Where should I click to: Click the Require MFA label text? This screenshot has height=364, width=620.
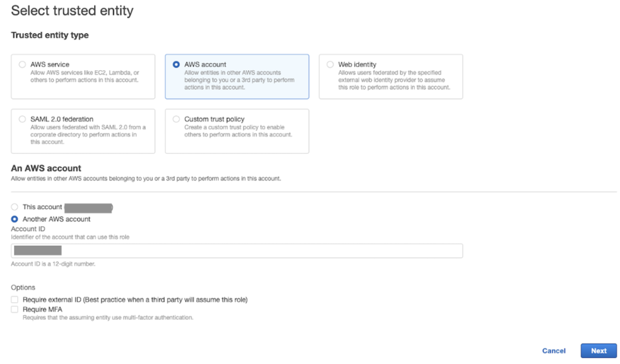(x=42, y=309)
